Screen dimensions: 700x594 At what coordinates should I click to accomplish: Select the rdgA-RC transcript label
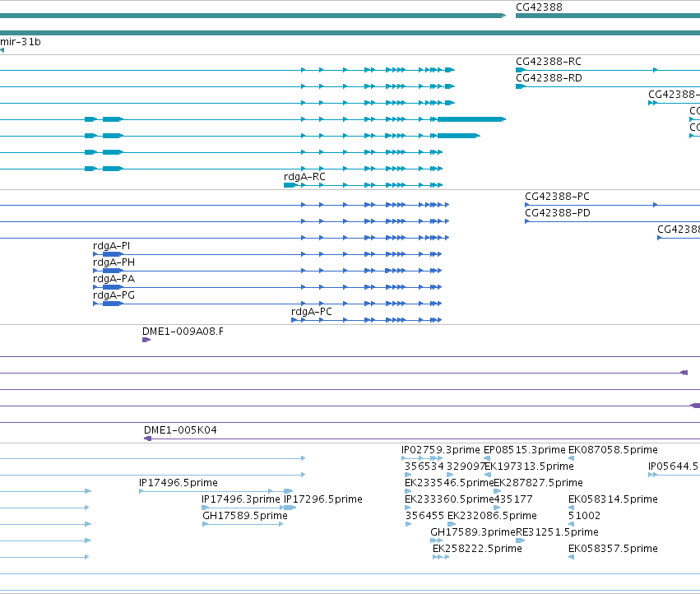click(x=305, y=177)
